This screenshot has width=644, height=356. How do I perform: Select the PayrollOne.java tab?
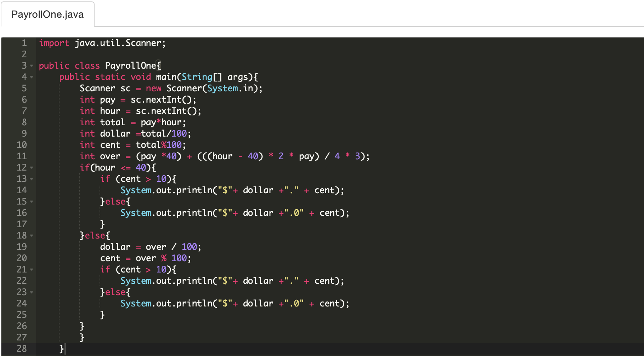(x=47, y=14)
